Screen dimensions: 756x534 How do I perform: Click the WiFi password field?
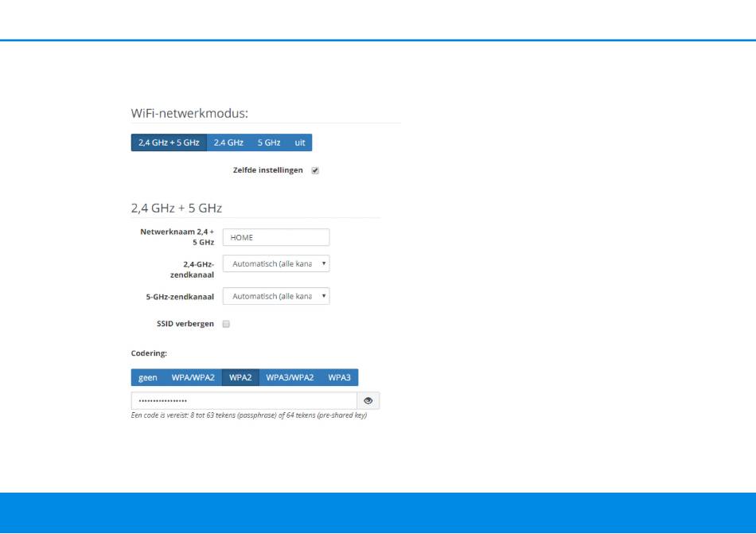[244, 401]
